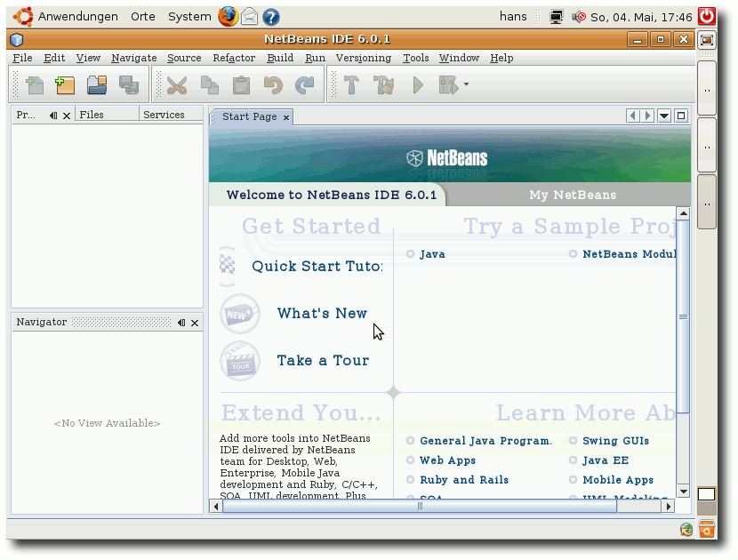Viewport: 738px width, 560px height.
Task: Click the What's New badge icon
Action: (240, 314)
